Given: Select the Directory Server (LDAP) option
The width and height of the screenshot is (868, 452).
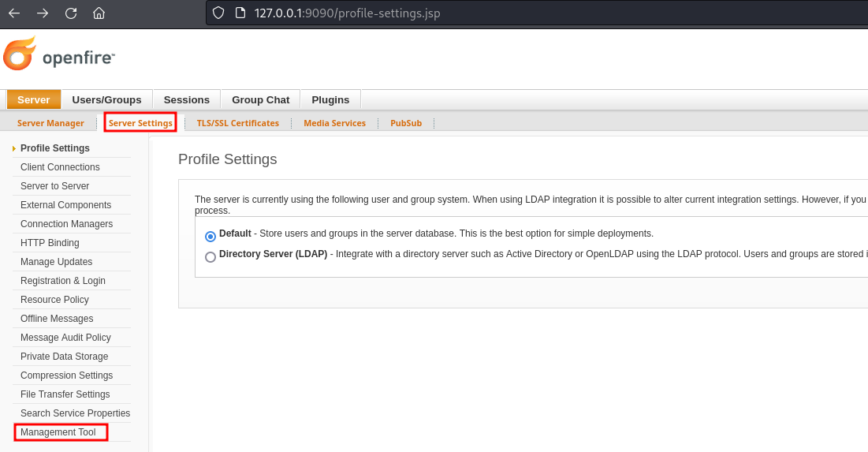Looking at the screenshot, I should coord(210,256).
